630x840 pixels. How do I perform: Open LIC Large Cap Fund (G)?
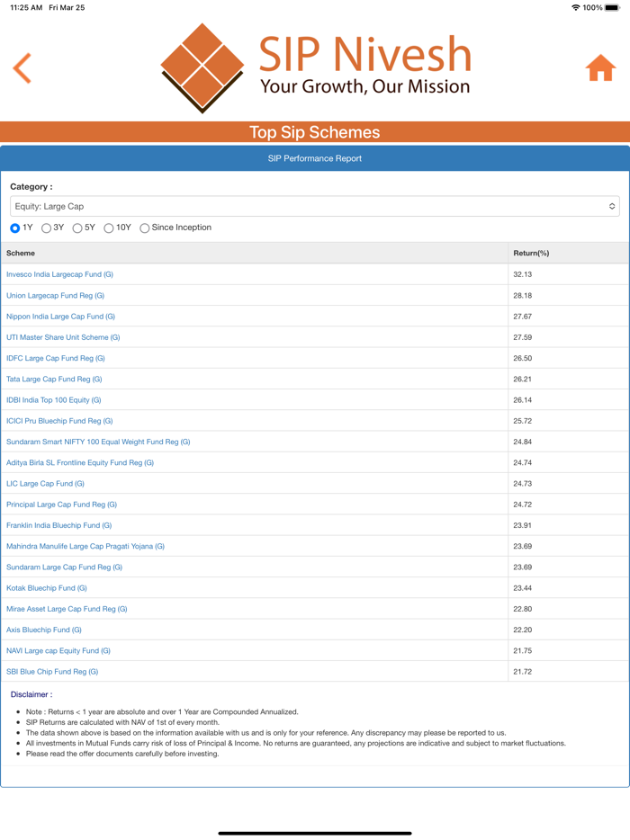tap(45, 483)
